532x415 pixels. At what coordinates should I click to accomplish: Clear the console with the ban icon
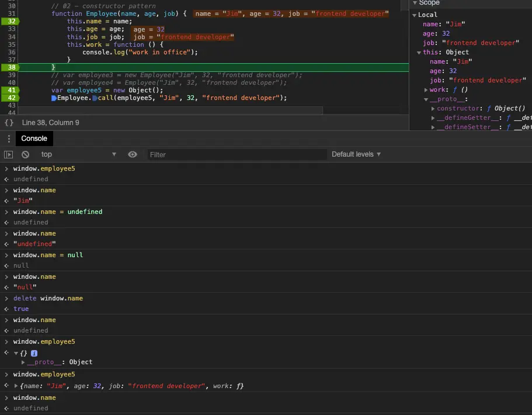pos(25,154)
